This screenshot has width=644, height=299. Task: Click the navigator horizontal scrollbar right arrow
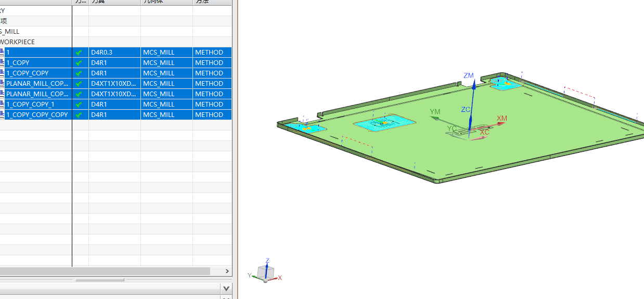[x=227, y=271]
